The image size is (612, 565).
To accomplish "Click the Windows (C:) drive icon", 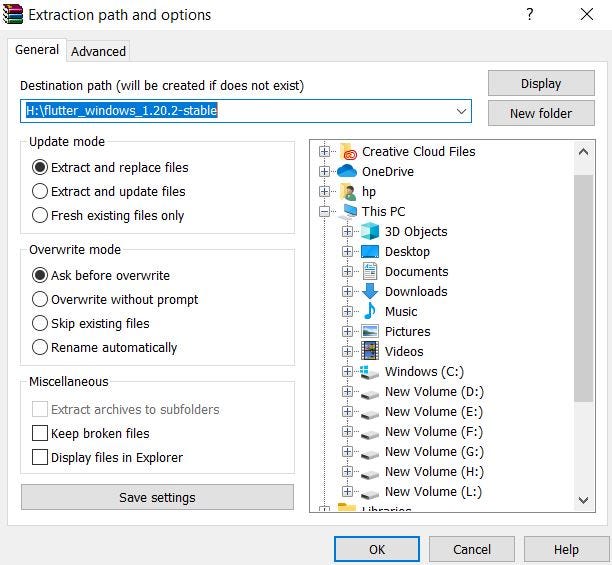I will click(x=369, y=372).
